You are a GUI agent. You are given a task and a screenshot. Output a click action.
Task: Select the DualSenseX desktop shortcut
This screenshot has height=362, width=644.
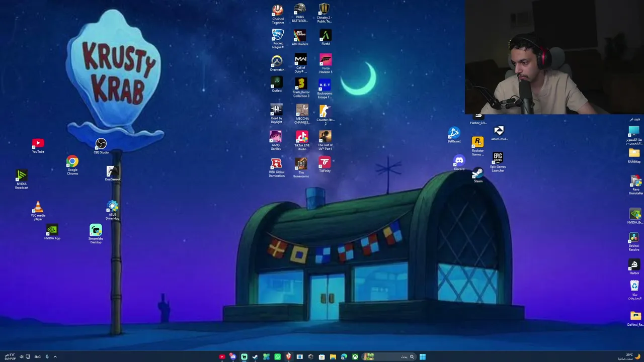(113, 173)
